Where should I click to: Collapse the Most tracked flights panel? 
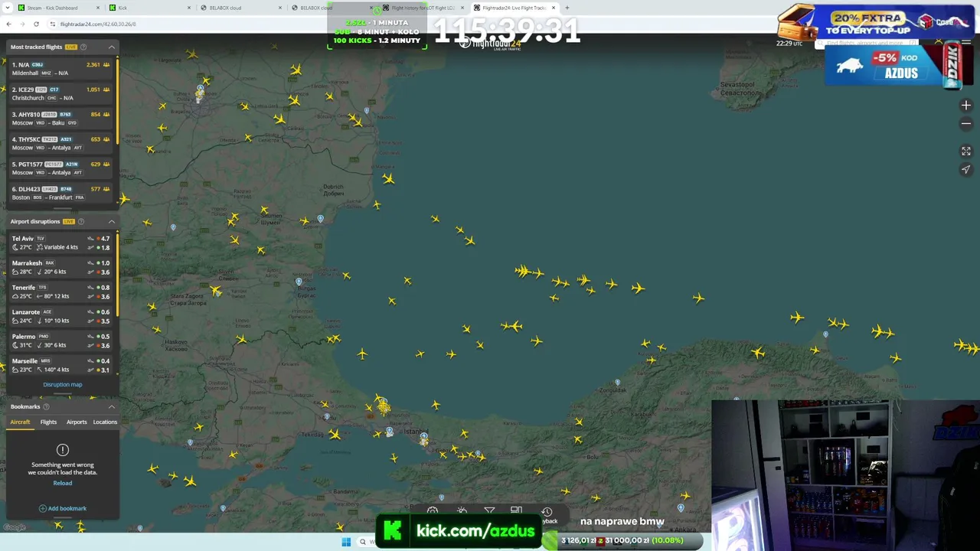(112, 47)
